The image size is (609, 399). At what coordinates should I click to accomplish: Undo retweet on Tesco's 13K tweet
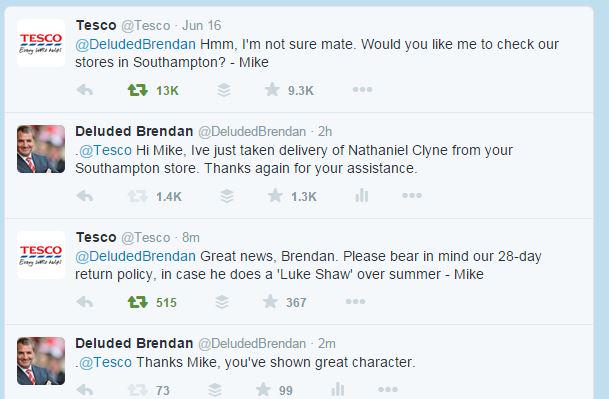tap(138, 90)
